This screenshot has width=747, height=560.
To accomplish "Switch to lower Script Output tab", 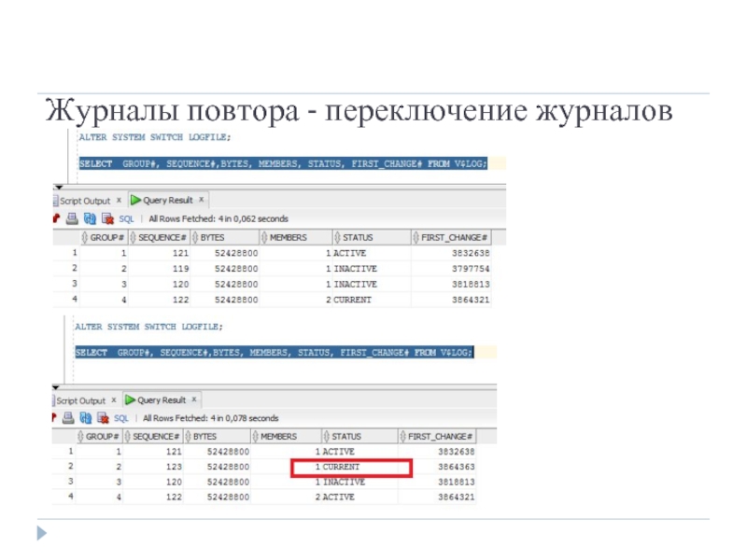I will point(80,400).
